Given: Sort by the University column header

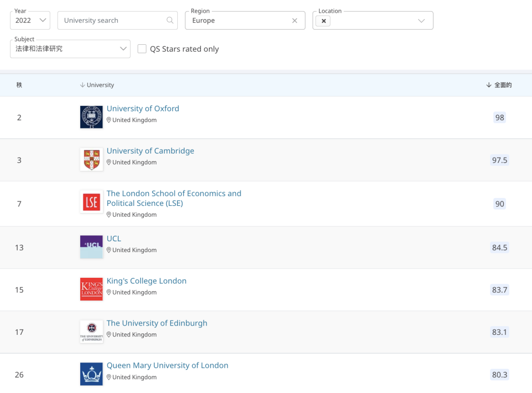Looking at the screenshot, I should pyautogui.click(x=97, y=85).
